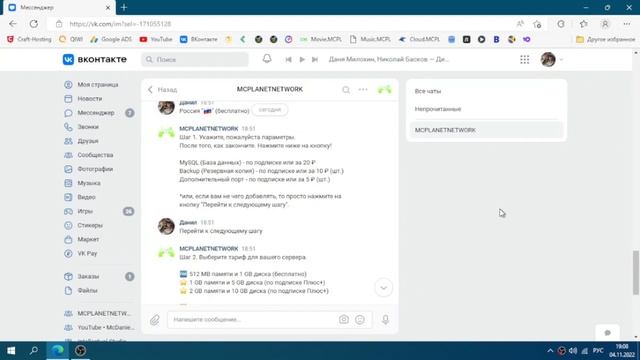Attach photo using camera icon
The image size is (640, 360).
344,320
